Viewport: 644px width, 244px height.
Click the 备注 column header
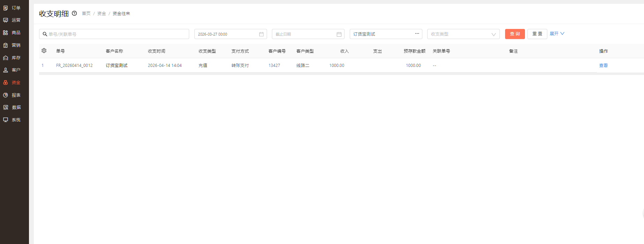513,51
